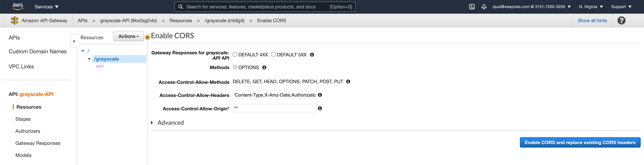Click the allowed methods list DELETE, GET, HEAD
This screenshot has height=165, width=644.
tap(288, 81)
